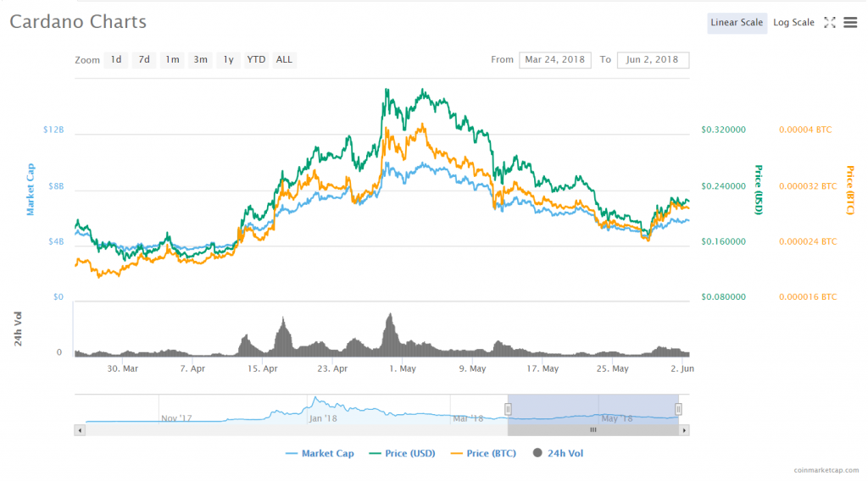Click scrollbar right arrow button
This screenshot has height=481, width=868.
pos(684,430)
